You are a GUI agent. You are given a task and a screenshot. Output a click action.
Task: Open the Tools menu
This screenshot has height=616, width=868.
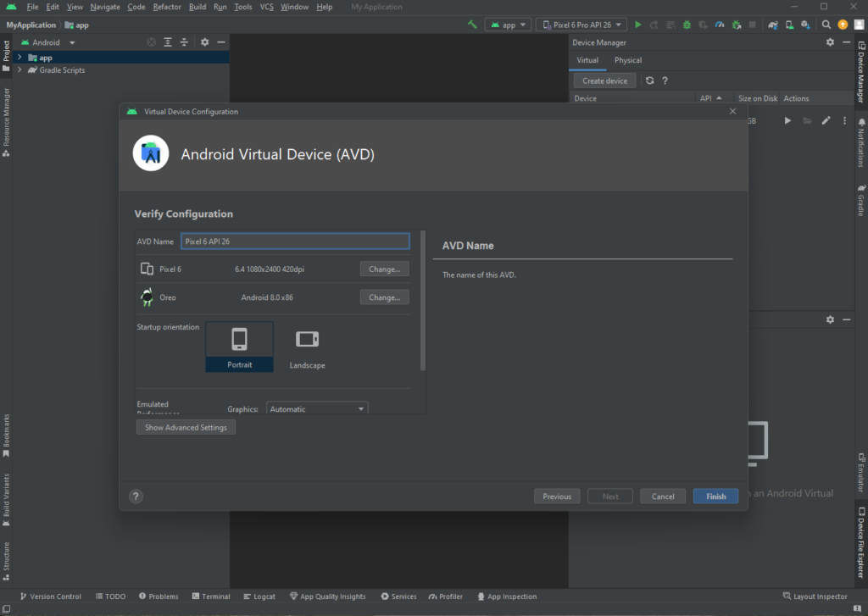[x=242, y=7]
